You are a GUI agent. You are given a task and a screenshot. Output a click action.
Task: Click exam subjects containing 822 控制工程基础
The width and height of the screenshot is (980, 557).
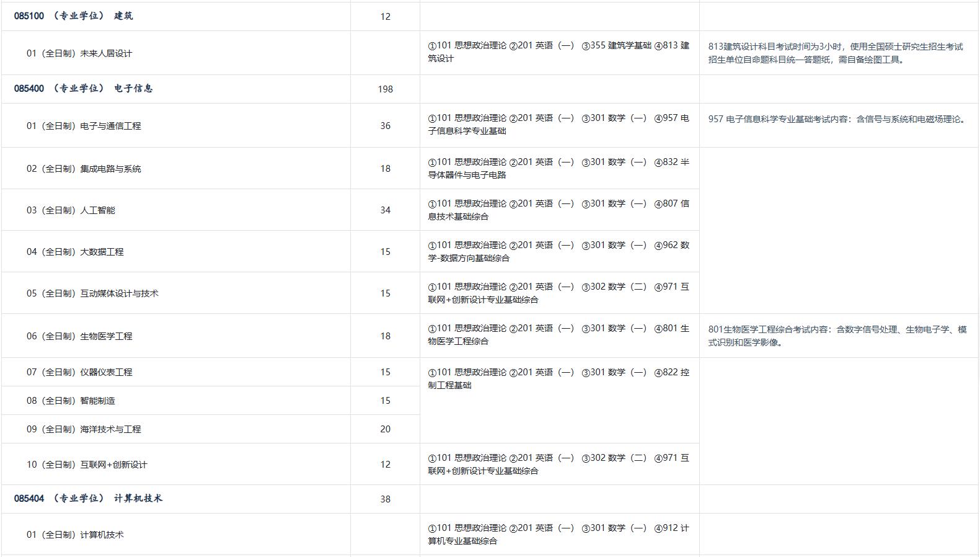click(558, 378)
